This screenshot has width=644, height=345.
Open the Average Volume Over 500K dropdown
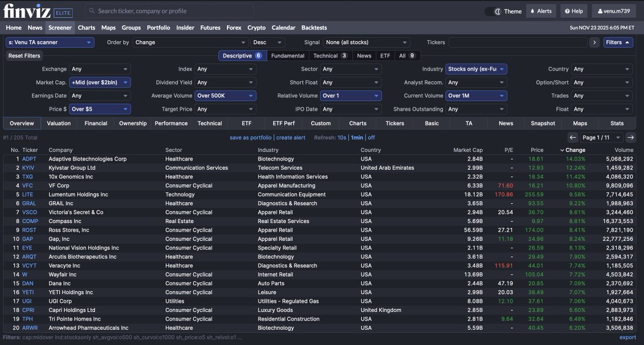pyautogui.click(x=225, y=96)
